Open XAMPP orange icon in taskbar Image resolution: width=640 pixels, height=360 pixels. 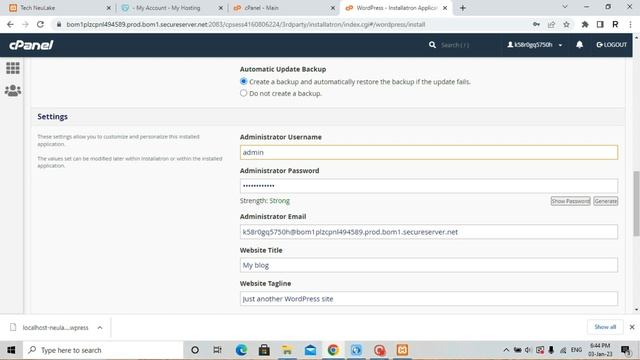pyautogui.click(x=402, y=350)
